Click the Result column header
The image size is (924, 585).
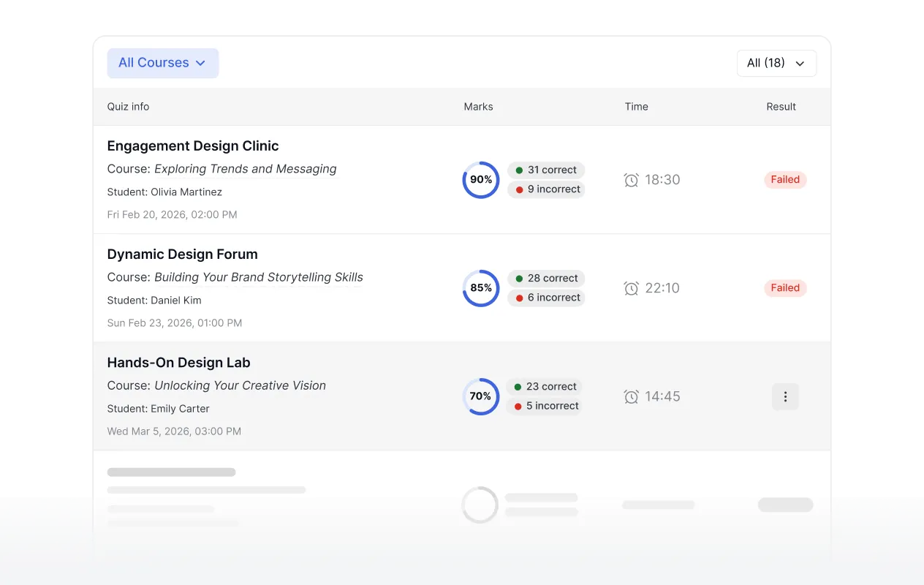point(781,107)
